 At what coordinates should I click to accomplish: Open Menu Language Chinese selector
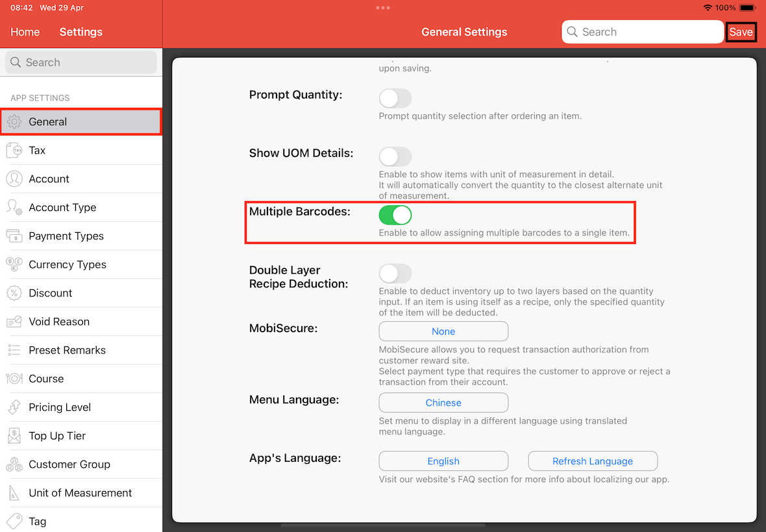pos(443,403)
